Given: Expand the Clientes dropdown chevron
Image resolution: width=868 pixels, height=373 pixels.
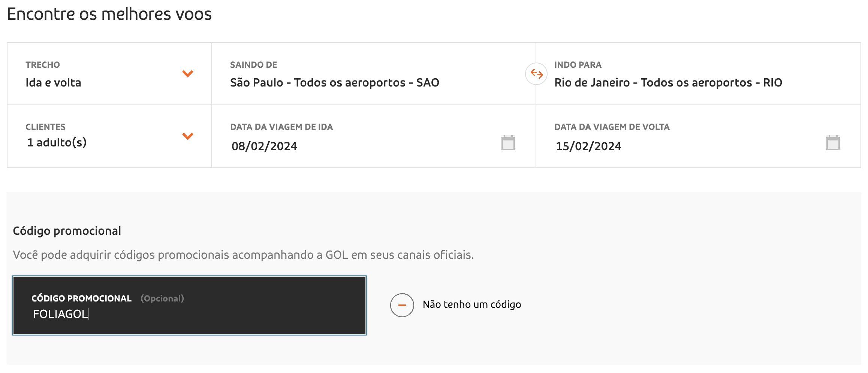Looking at the screenshot, I should [188, 136].
